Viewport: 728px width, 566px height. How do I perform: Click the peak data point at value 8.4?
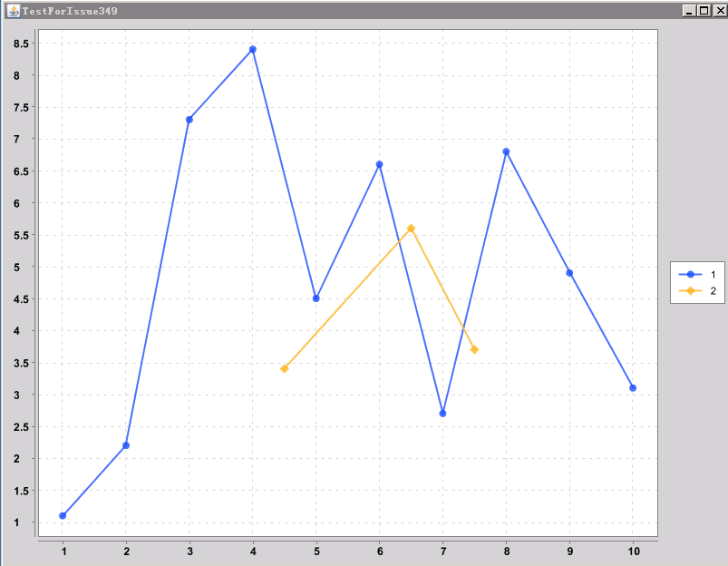(252, 48)
